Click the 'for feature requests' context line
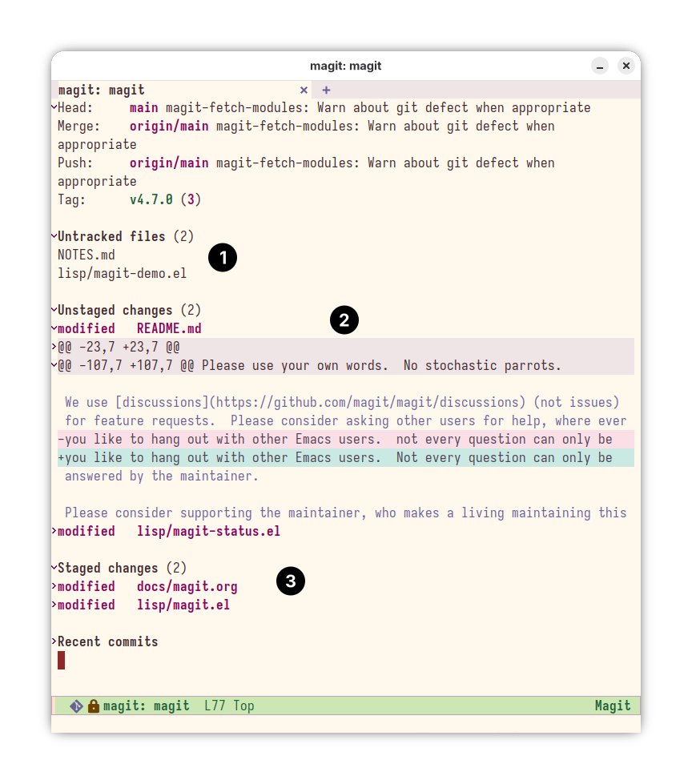 (x=345, y=421)
